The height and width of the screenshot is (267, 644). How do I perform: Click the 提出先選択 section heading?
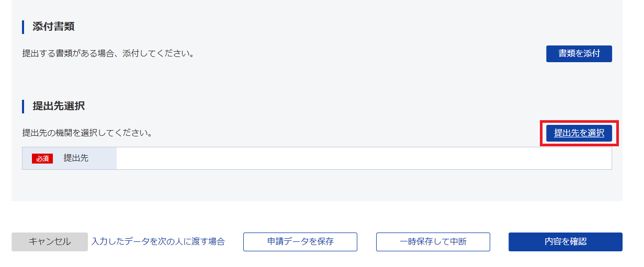[x=59, y=106]
